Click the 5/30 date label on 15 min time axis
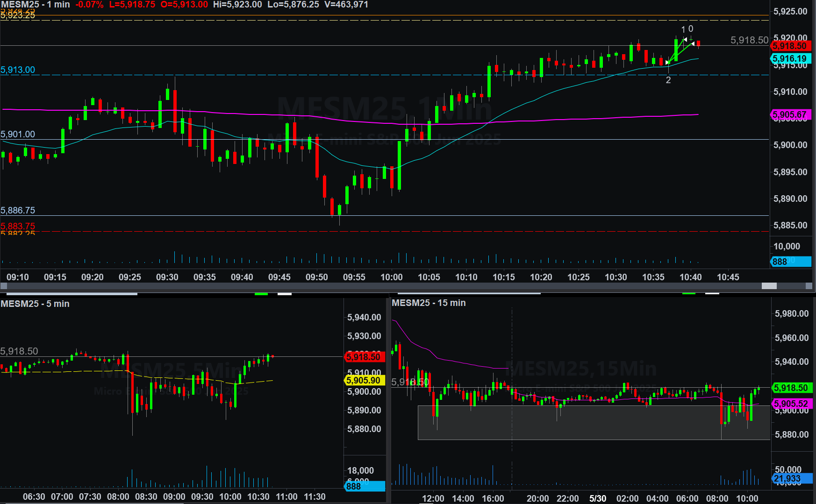 coord(597,498)
